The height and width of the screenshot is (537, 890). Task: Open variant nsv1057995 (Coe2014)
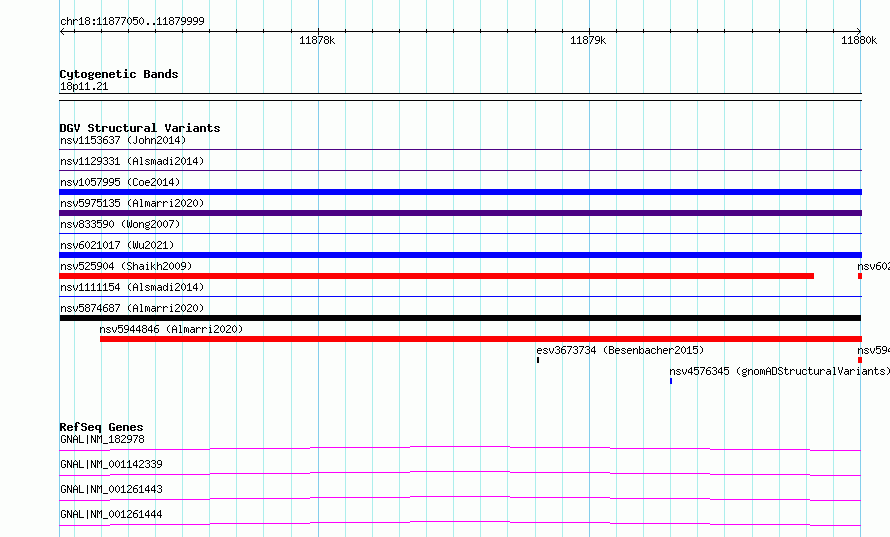120,182
